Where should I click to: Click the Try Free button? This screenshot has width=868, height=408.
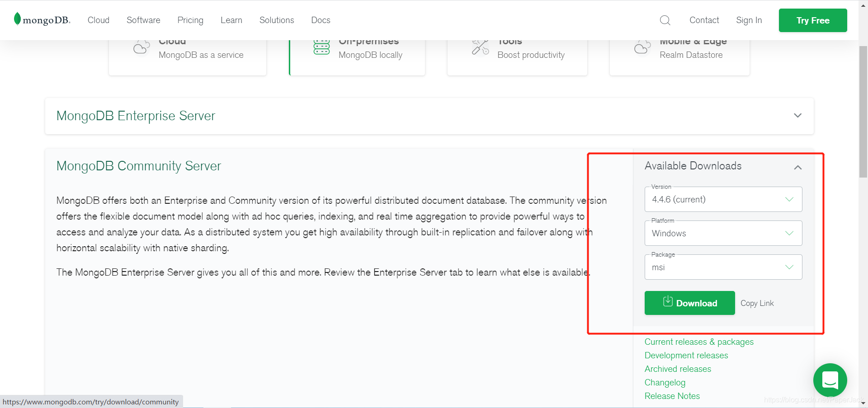pos(813,20)
